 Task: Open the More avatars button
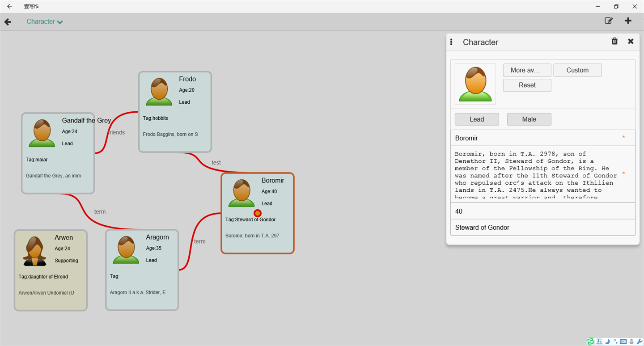click(527, 70)
